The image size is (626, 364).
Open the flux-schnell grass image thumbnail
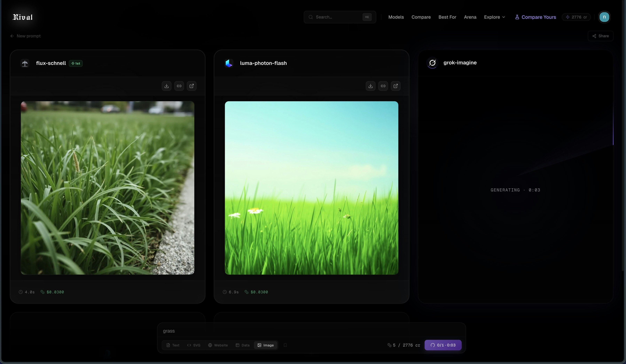tap(108, 188)
